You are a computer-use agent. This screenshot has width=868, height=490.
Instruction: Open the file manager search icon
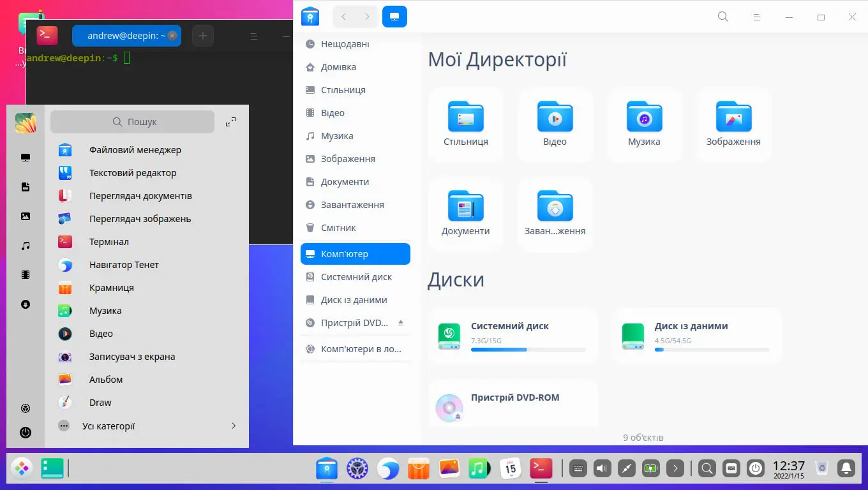[x=723, y=17]
